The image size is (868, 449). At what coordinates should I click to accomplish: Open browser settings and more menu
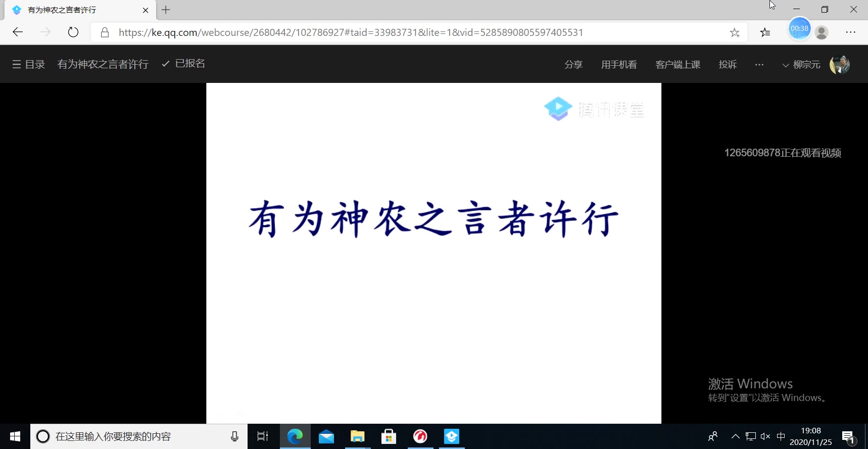pos(851,32)
